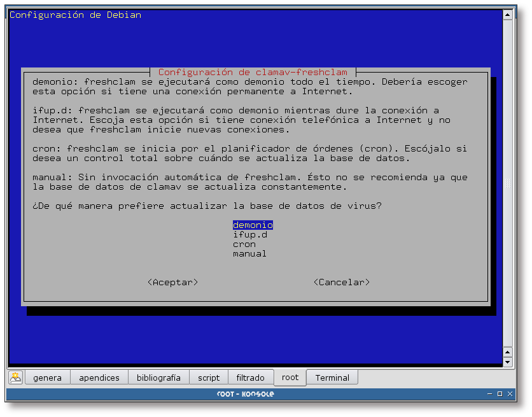Screen dimensions: 532x417
Task: Open the filtrado tab
Action: coord(251,378)
